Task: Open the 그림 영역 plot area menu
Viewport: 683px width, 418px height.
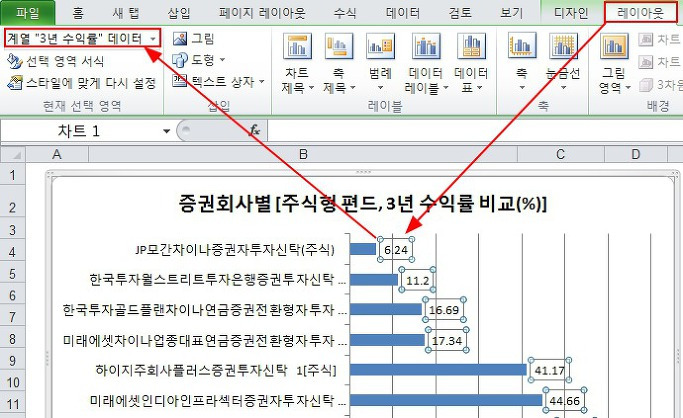Action: [614, 63]
